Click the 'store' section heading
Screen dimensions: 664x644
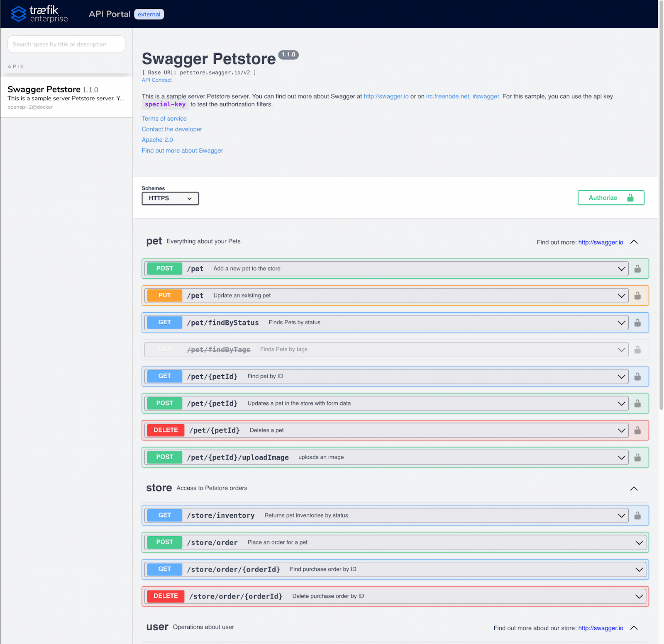(159, 488)
